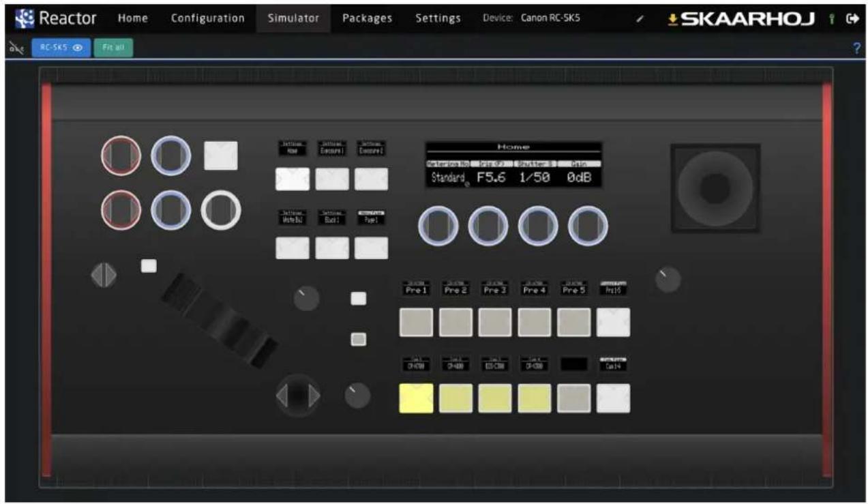The height and width of the screenshot is (504, 868).
Task: Open the Settings tab
Action: [x=438, y=18]
